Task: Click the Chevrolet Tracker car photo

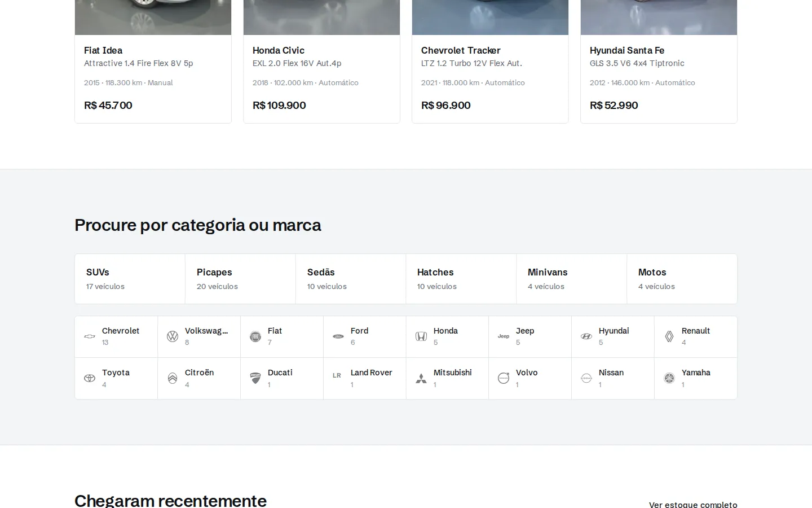Action: [x=490, y=17]
